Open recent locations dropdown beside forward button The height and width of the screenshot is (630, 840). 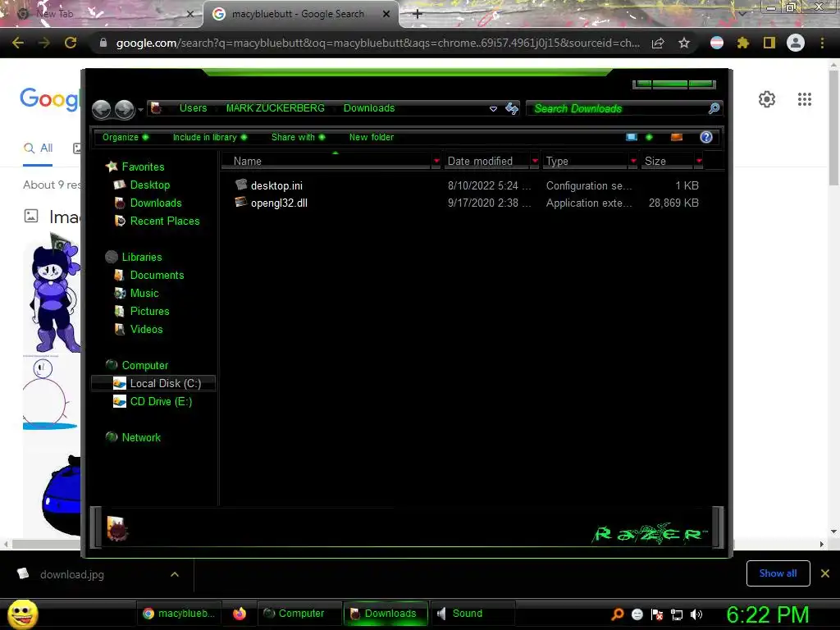pyautogui.click(x=140, y=110)
